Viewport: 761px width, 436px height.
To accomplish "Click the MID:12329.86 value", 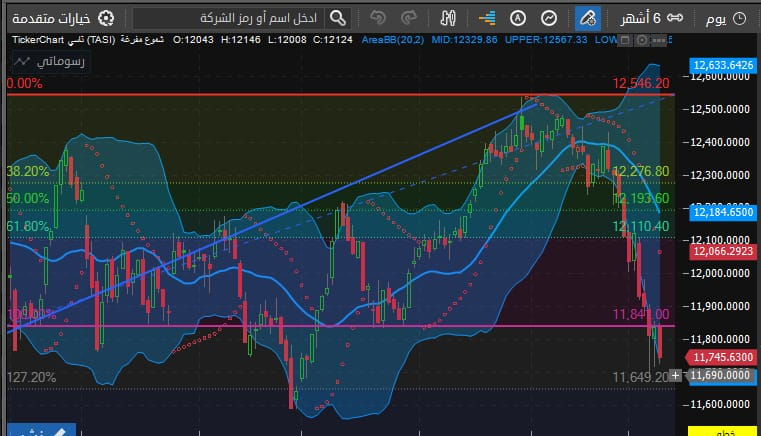I will (464, 40).
